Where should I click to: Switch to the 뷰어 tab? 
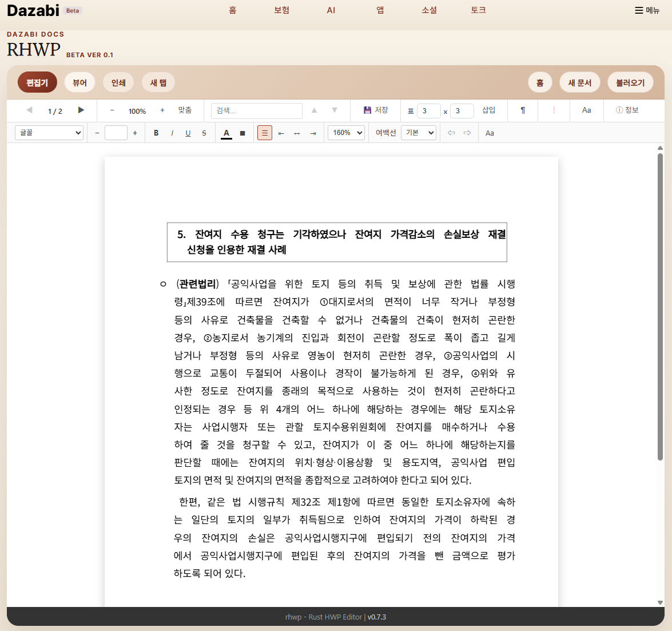(79, 82)
